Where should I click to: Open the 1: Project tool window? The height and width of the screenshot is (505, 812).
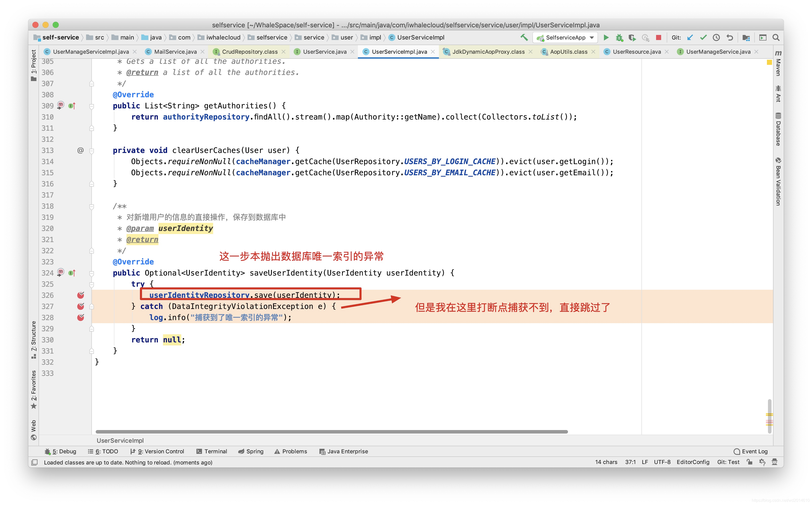pos(34,65)
